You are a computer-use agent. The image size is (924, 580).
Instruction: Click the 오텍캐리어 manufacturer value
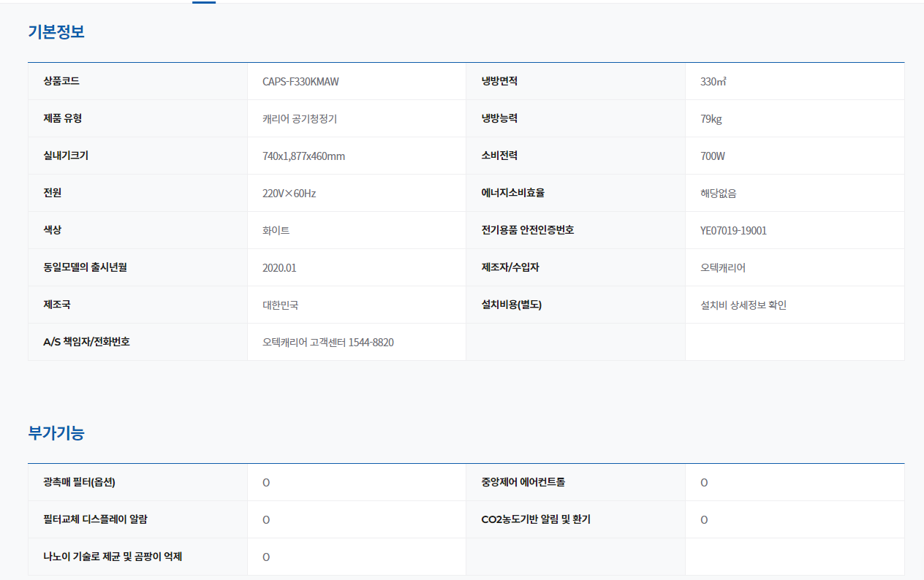click(x=722, y=268)
